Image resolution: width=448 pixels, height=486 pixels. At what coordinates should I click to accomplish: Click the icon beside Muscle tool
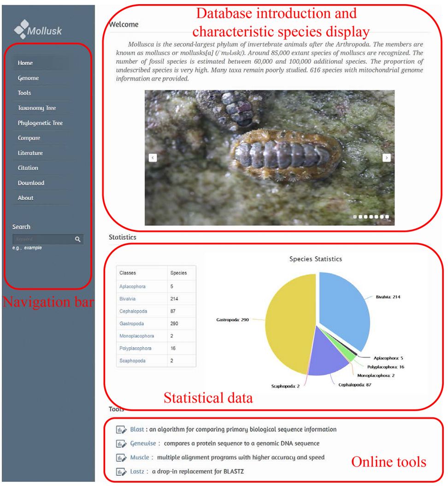[x=121, y=458]
